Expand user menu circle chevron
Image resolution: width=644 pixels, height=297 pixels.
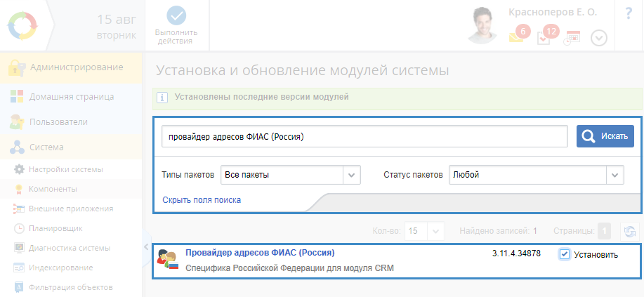click(x=598, y=38)
